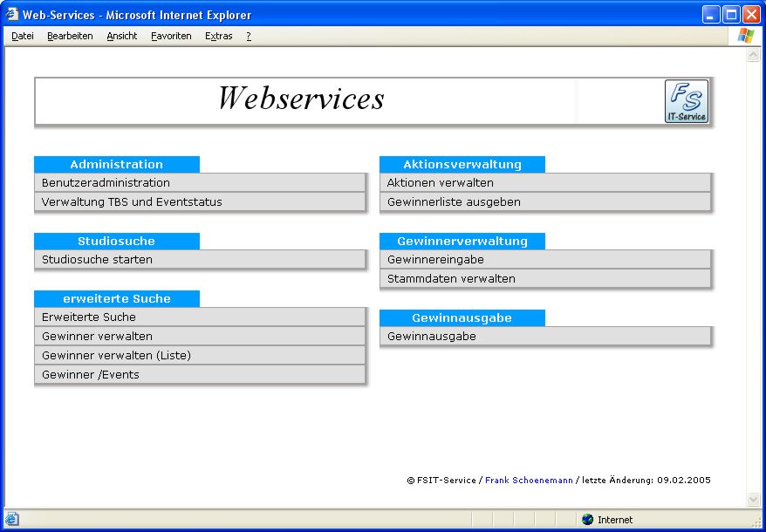Click the vertical scrollbar down arrow

click(754, 500)
